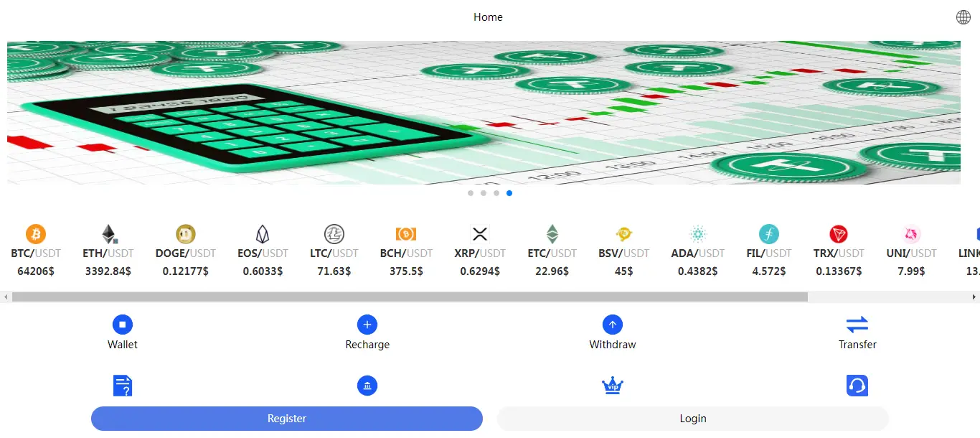This screenshot has width=980, height=438.
Task: Click the VIP crown icon
Action: point(612,386)
